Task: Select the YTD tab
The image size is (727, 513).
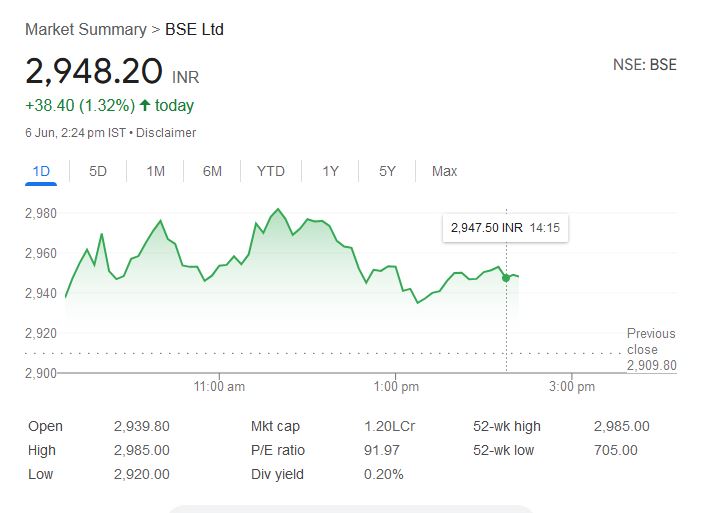Action: (x=270, y=171)
